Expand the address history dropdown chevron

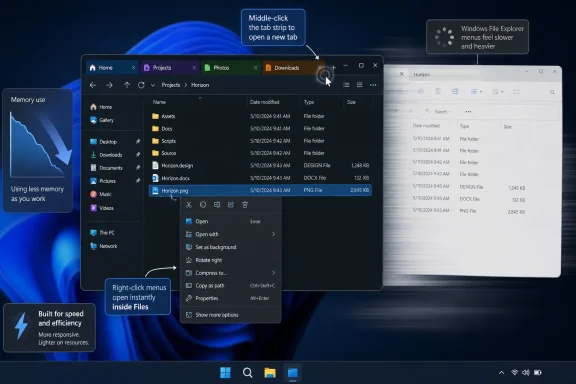[153, 85]
